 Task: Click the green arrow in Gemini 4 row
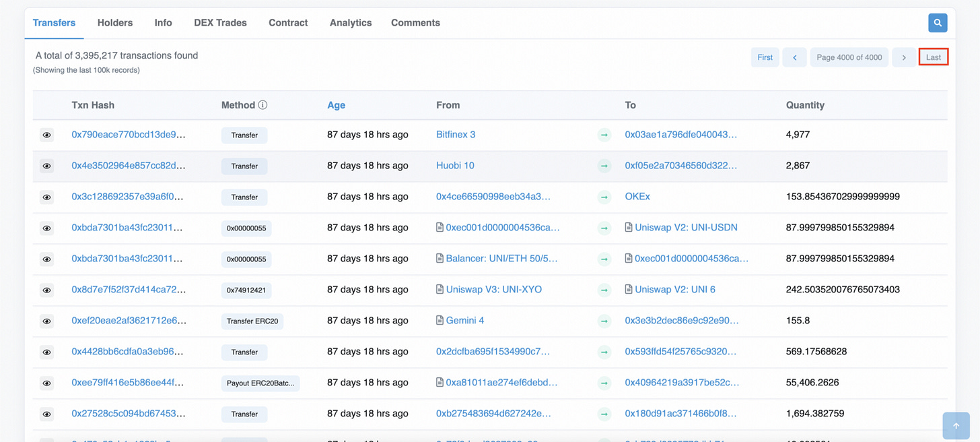click(x=604, y=321)
